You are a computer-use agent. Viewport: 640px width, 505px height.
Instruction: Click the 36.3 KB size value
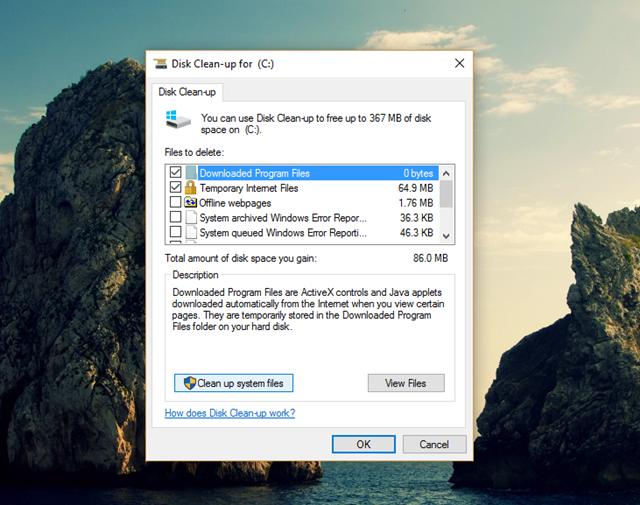[416, 218]
